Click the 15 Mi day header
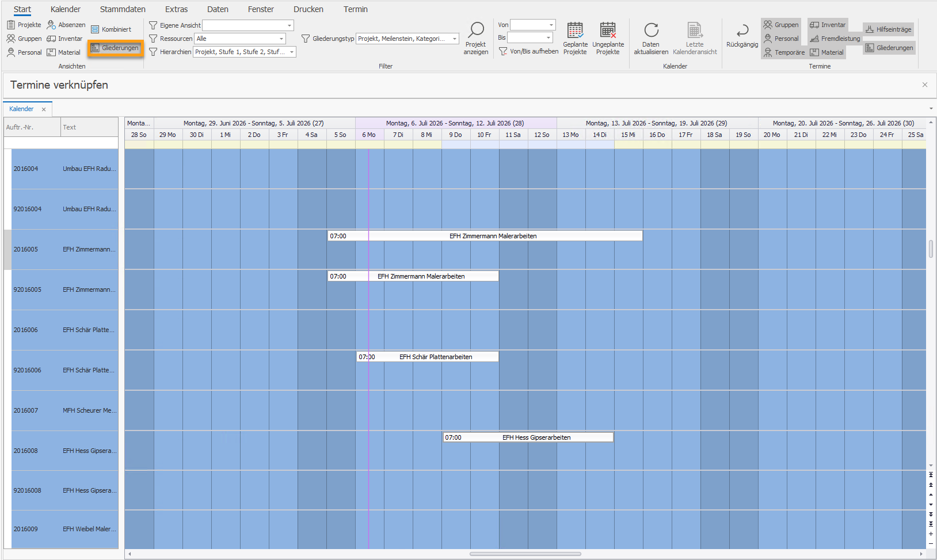This screenshot has width=937, height=560. (629, 135)
